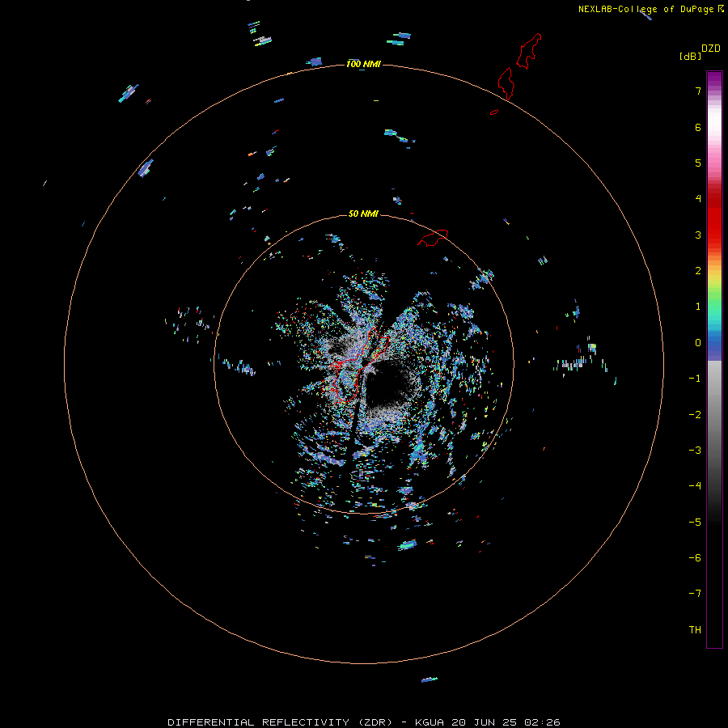The image size is (728, 728).
Task: Click the blue band of the color bar
Action: 714,344
